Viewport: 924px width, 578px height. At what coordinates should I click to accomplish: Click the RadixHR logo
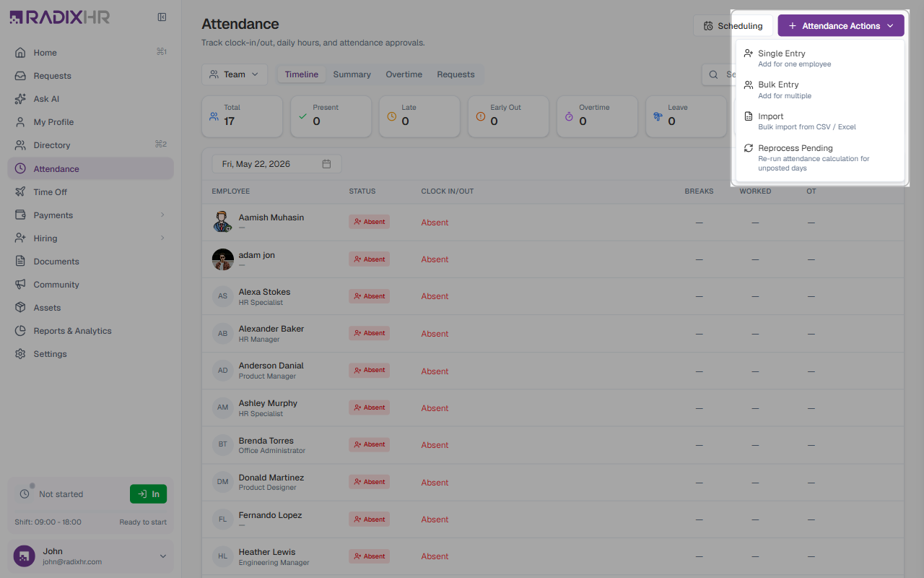click(59, 17)
